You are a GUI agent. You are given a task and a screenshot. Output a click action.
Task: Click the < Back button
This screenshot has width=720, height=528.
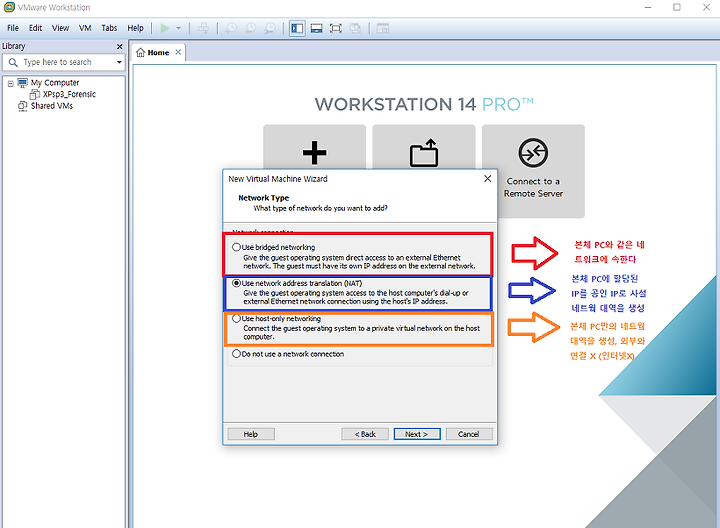(365, 434)
